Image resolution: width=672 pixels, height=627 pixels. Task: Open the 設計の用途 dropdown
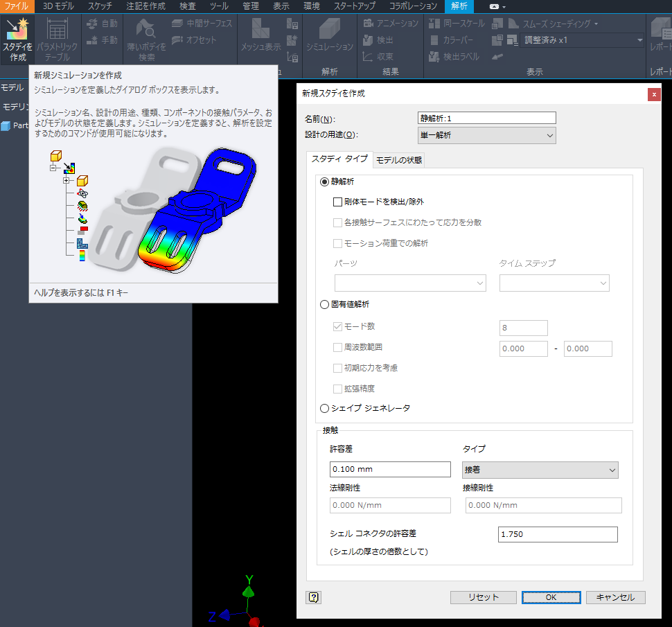point(487,136)
